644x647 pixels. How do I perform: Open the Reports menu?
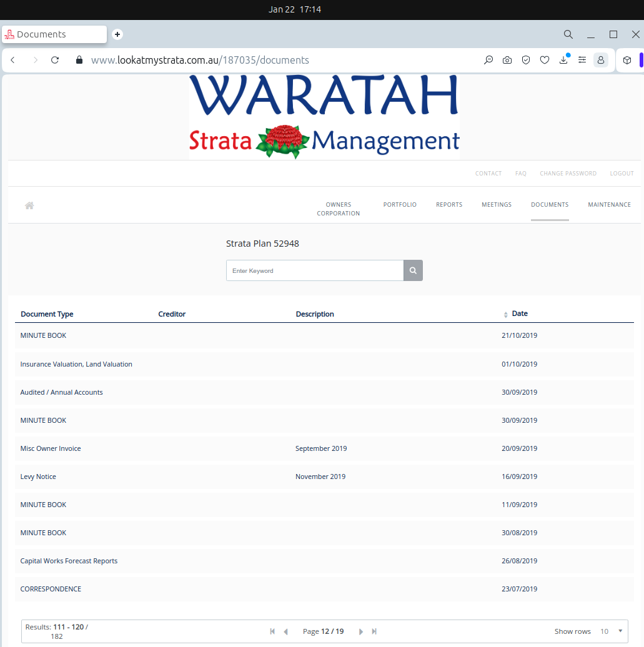tap(449, 205)
